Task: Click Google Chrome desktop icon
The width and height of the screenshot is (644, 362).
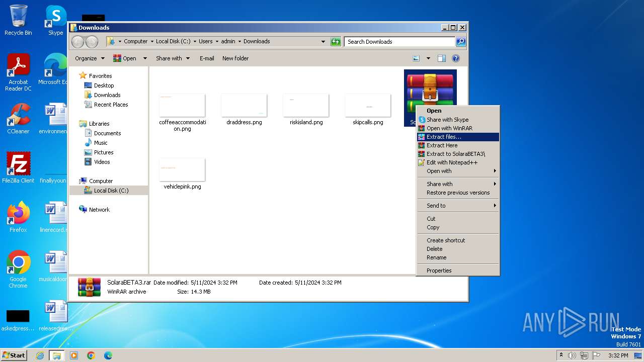Action: pos(18,269)
